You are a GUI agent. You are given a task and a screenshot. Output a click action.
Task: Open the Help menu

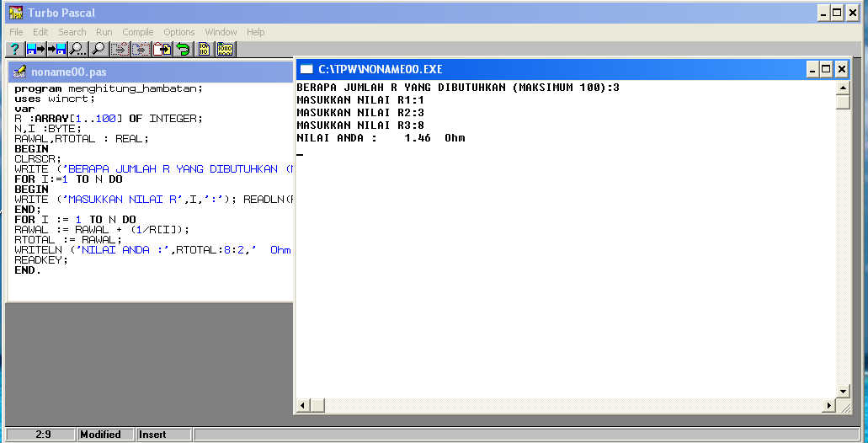255,32
